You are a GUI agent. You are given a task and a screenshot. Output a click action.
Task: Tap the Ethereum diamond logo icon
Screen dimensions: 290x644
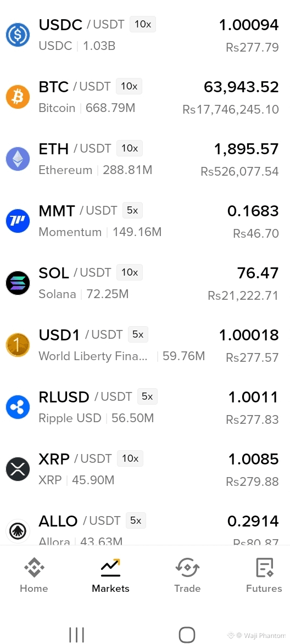pos(18,159)
